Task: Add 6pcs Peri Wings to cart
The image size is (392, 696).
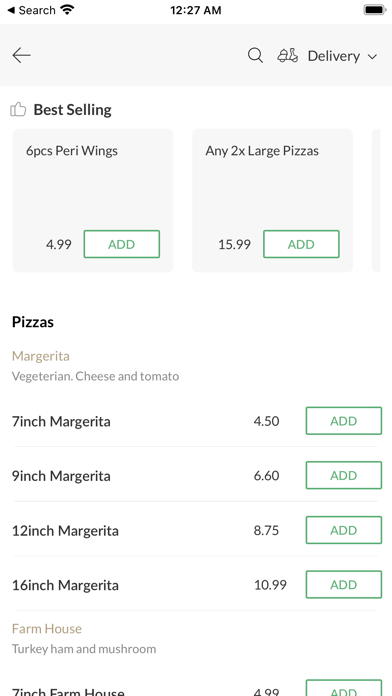Action: pyautogui.click(x=122, y=244)
